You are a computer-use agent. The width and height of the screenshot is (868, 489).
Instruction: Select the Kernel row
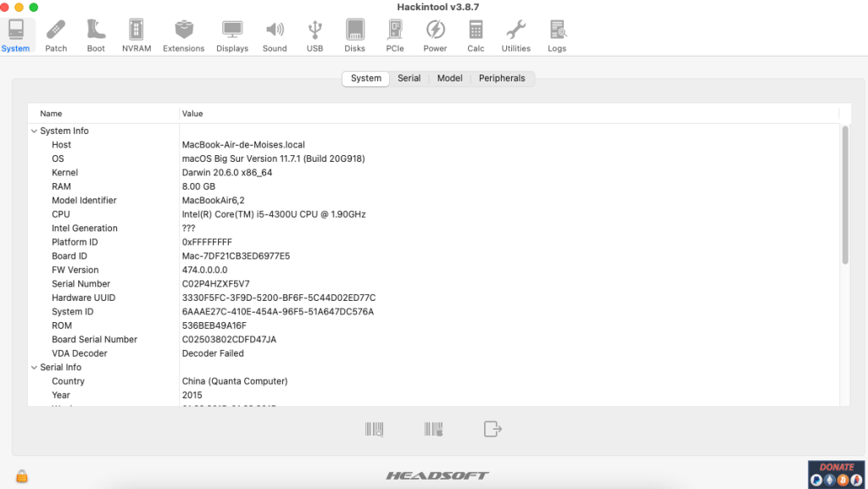[x=433, y=173]
